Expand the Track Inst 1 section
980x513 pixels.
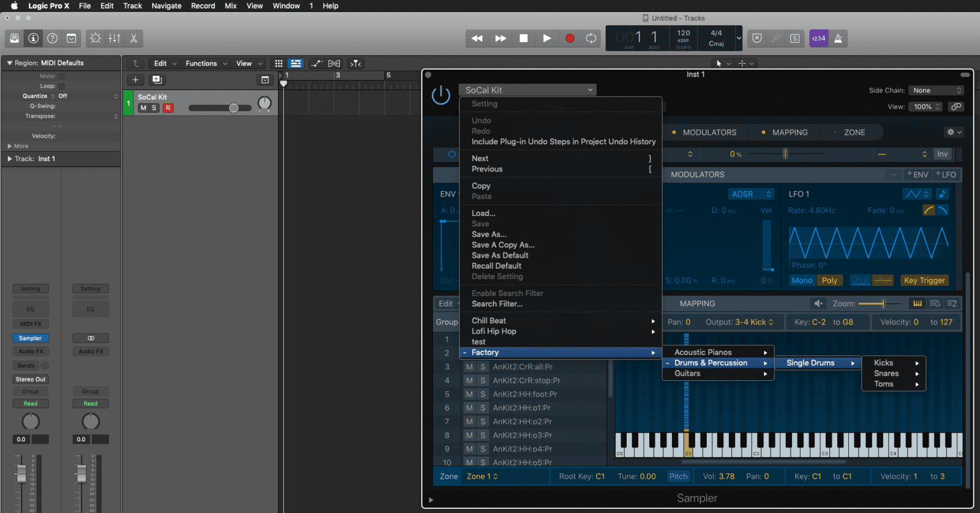[10, 159]
